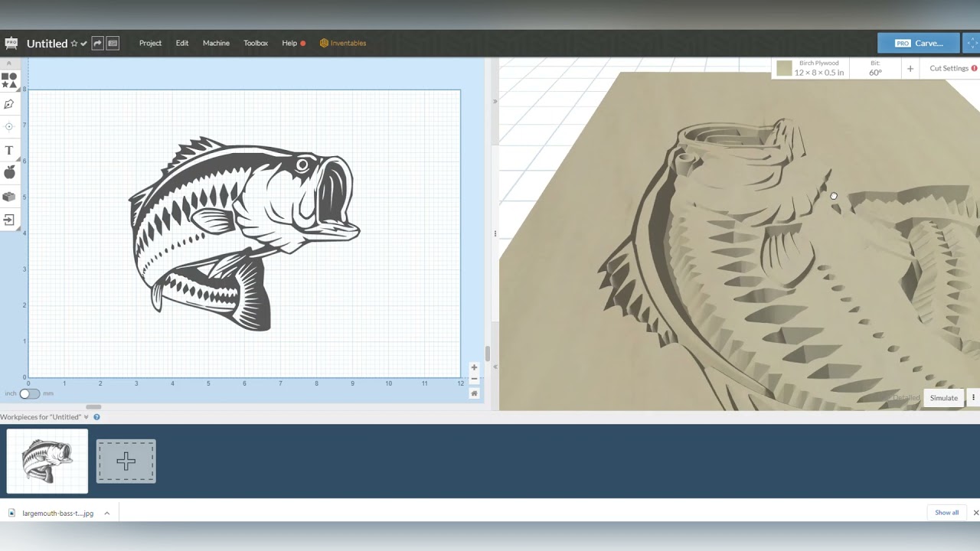This screenshot has width=980, height=551.
Task: Open largemouth-bass download options caret
Action: tap(107, 513)
